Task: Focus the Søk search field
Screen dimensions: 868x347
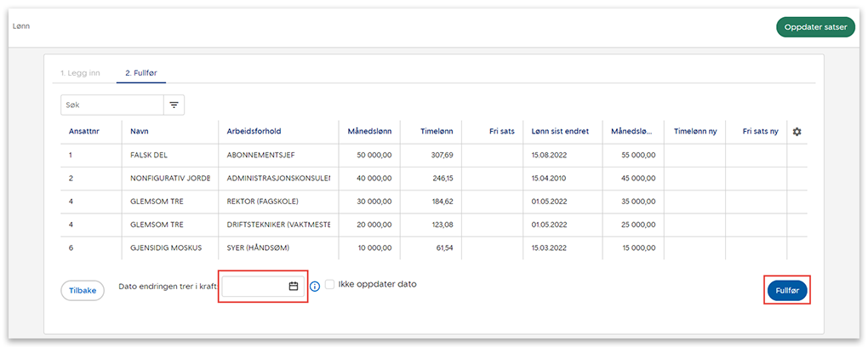Action: click(112, 105)
